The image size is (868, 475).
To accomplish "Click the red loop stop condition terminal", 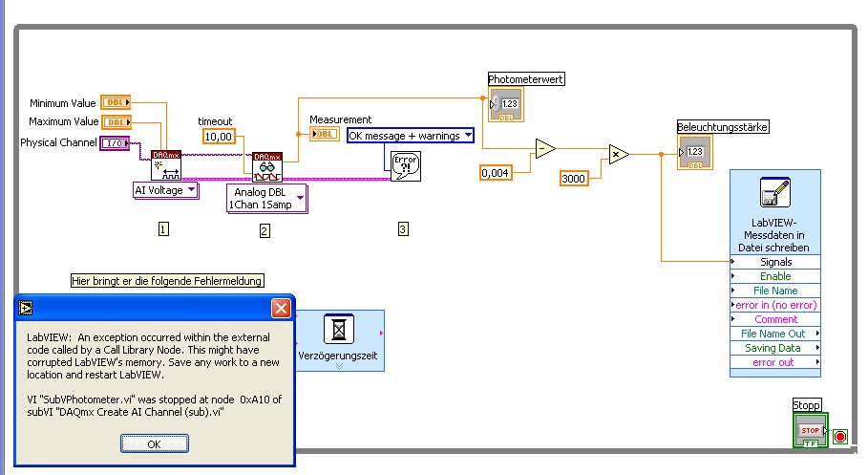I will click(840, 437).
